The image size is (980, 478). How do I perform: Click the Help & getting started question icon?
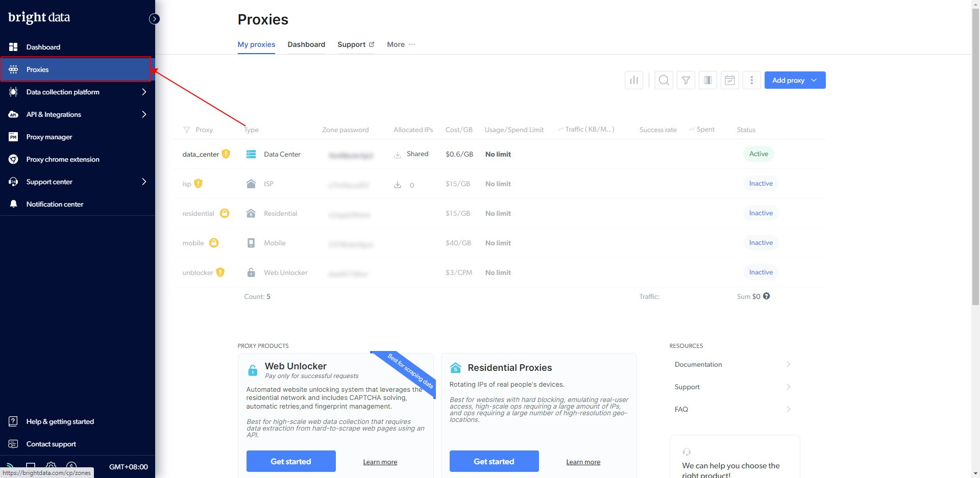coord(13,421)
